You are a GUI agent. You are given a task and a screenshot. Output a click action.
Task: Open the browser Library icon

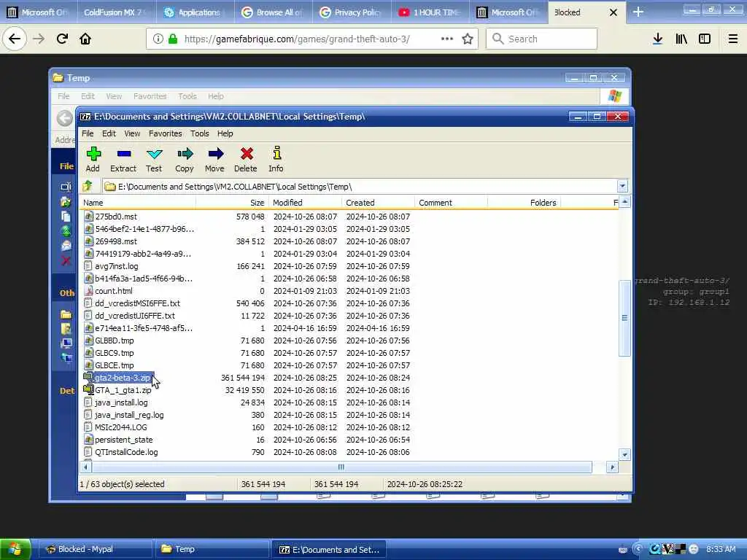(681, 39)
